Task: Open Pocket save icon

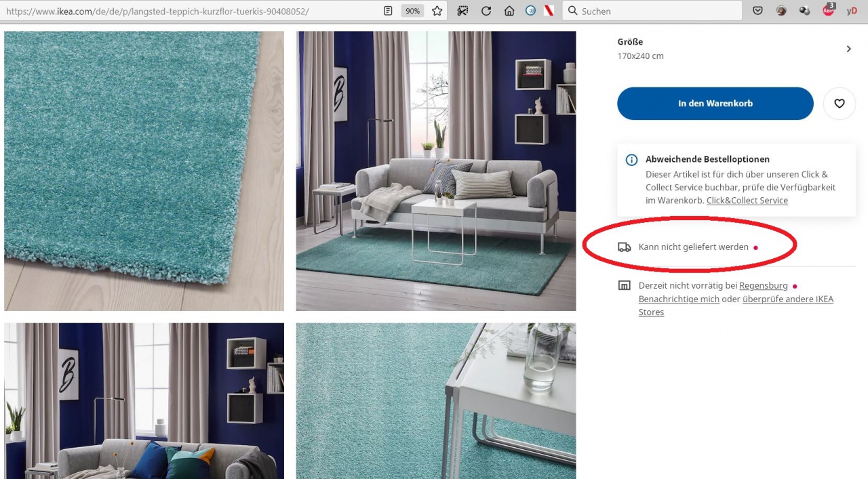Action: (x=758, y=11)
